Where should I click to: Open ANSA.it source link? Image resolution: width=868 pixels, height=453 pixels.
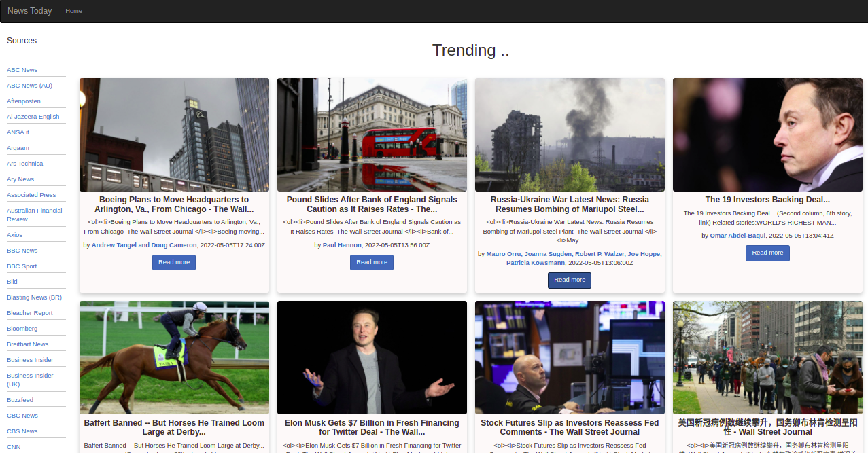(x=18, y=132)
